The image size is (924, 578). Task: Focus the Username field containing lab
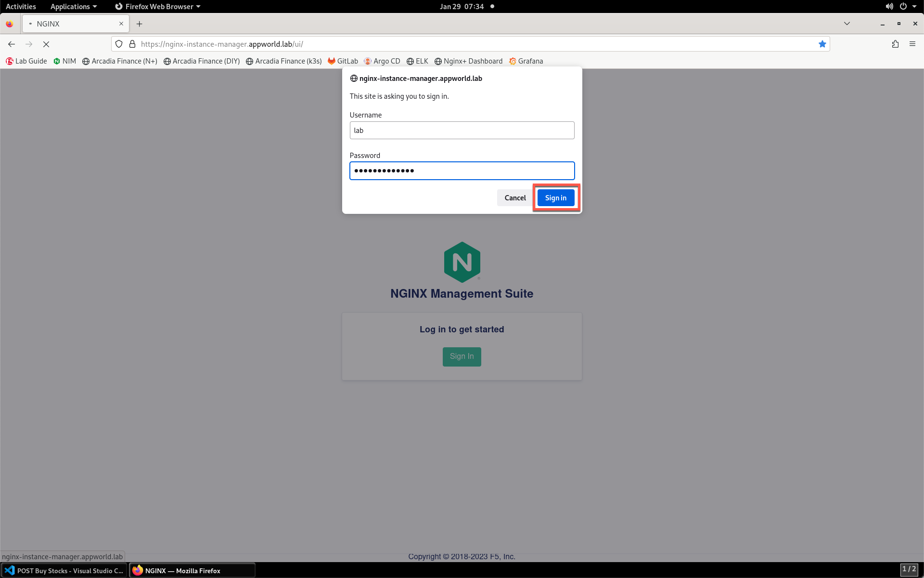point(462,131)
